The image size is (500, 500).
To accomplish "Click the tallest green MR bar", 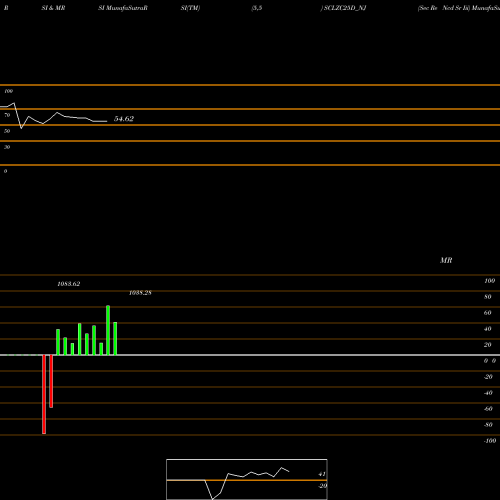I will tap(108, 330).
